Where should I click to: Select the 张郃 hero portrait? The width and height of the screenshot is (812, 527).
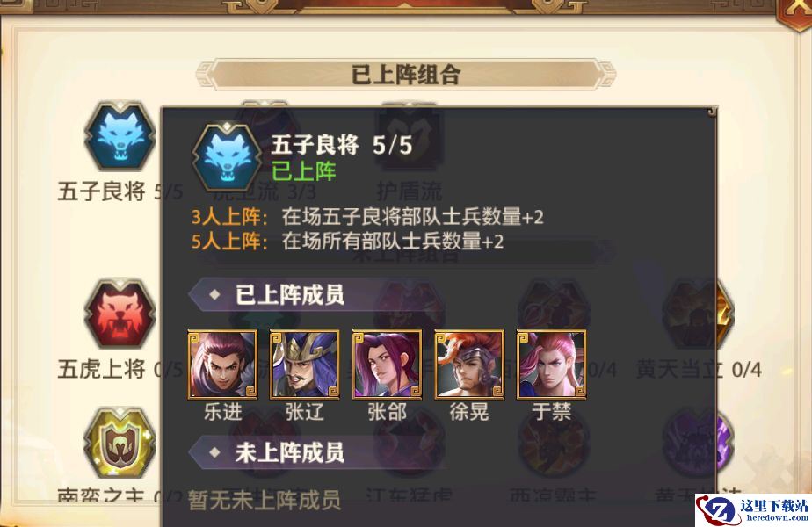tap(388, 365)
